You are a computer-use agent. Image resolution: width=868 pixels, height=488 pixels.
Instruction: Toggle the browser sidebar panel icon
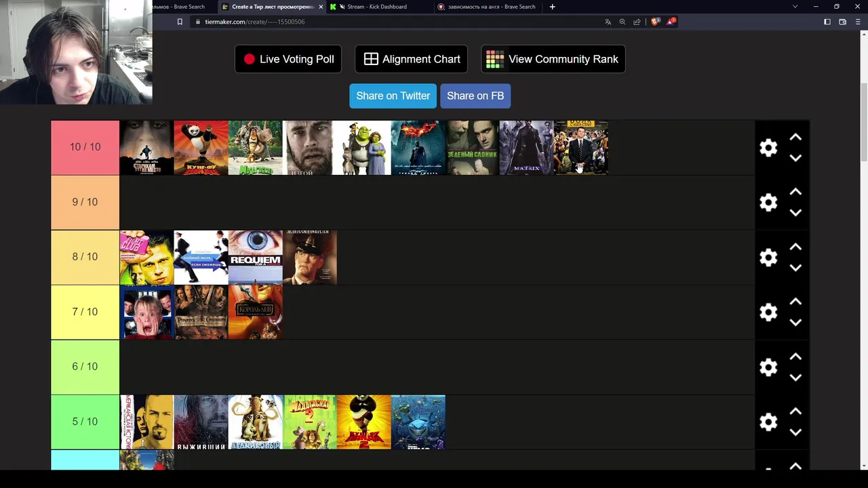tap(827, 22)
